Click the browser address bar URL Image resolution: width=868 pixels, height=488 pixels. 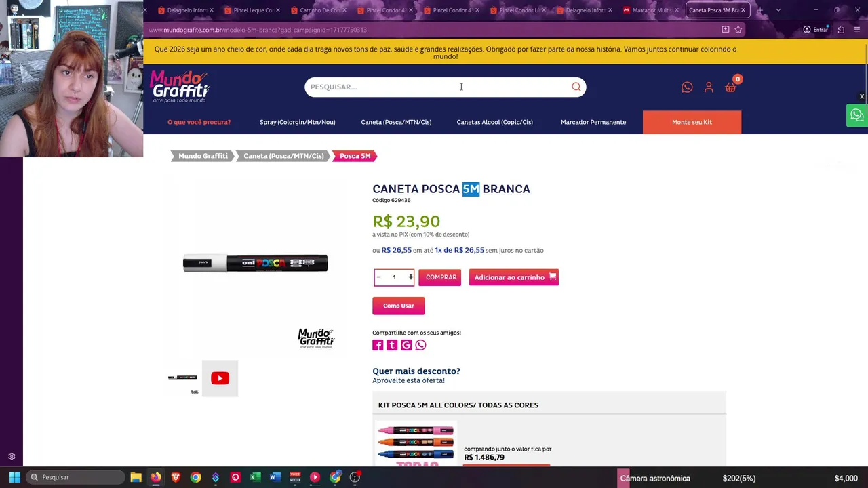(258, 30)
